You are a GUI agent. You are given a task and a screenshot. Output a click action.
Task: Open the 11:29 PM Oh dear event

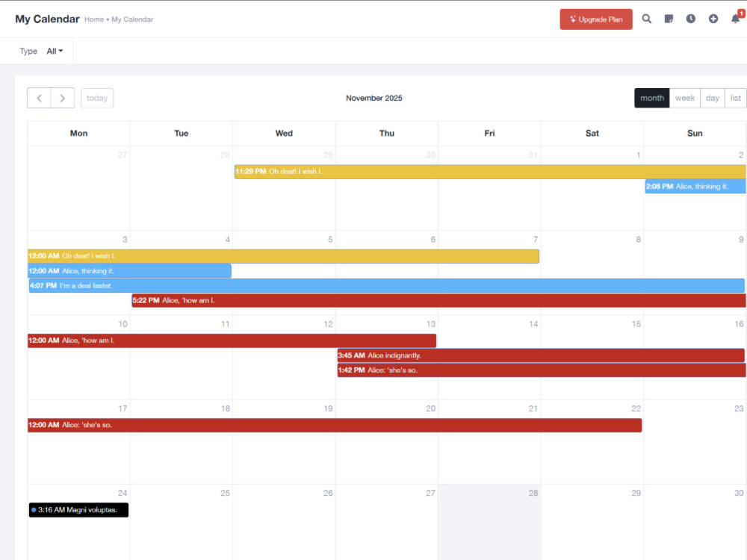490,172
